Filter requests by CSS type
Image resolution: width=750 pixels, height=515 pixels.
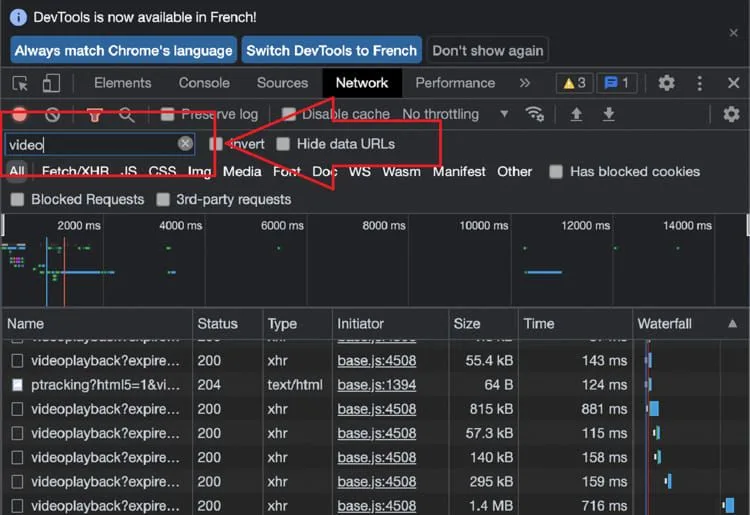pyautogui.click(x=162, y=172)
